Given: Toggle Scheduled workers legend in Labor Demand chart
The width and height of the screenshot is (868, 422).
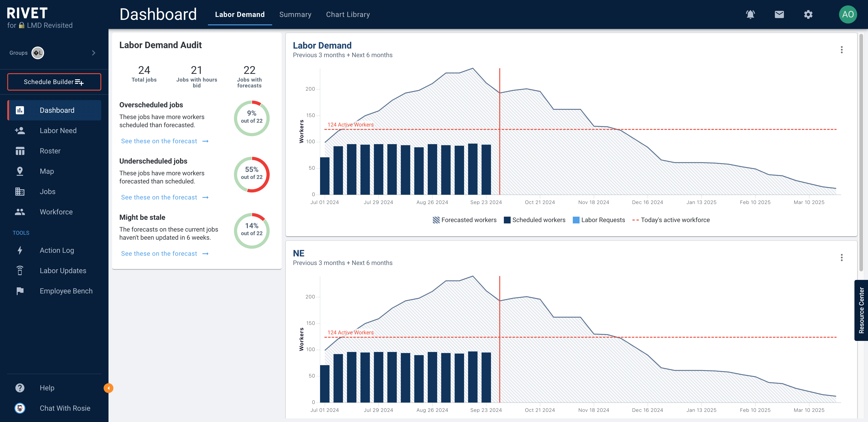Looking at the screenshot, I should (x=534, y=220).
